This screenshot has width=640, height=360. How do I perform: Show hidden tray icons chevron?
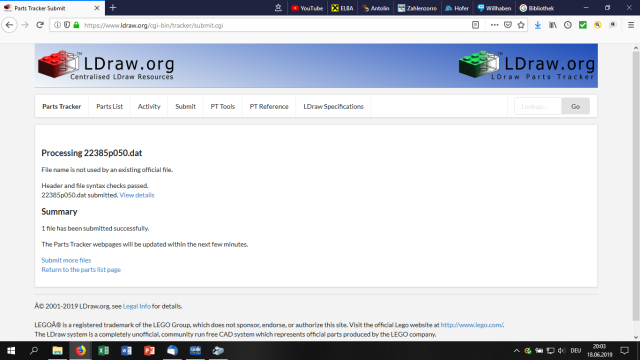point(516,351)
